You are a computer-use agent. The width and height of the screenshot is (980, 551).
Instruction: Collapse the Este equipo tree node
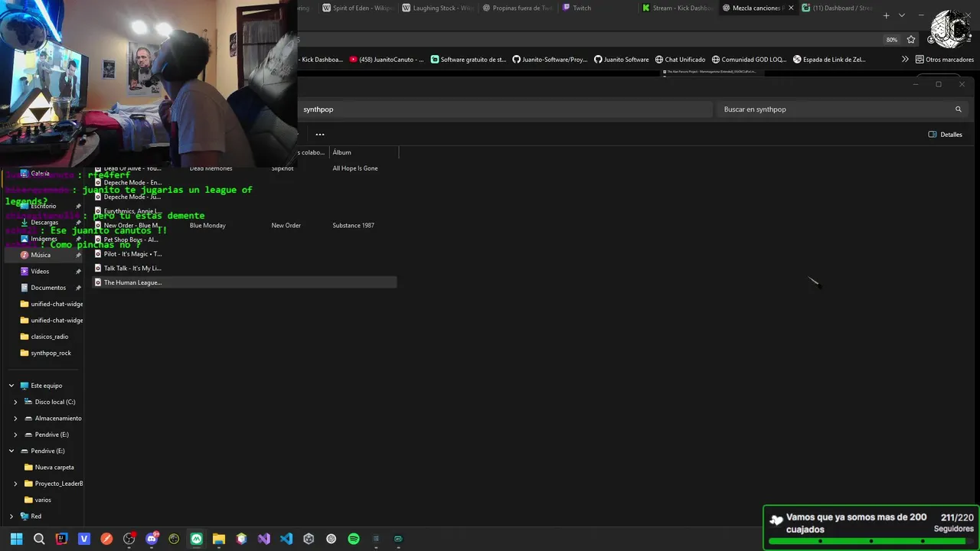[x=11, y=386]
